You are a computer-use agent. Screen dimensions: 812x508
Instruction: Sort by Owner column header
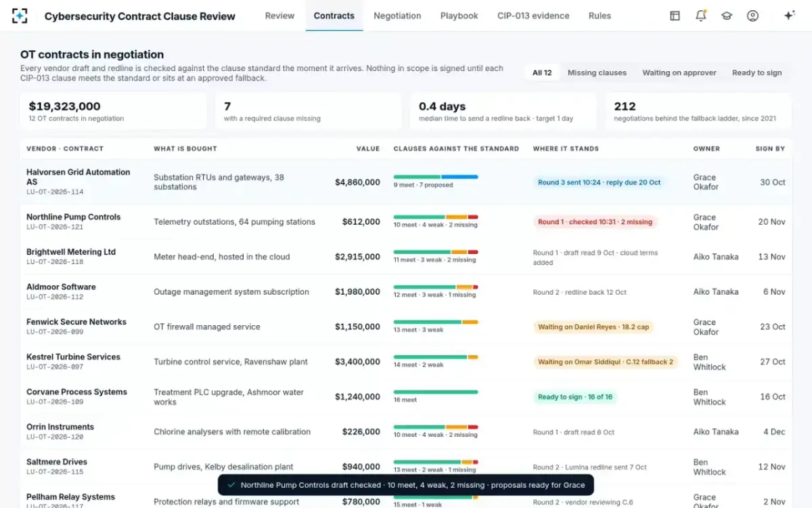tap(706, 148)
